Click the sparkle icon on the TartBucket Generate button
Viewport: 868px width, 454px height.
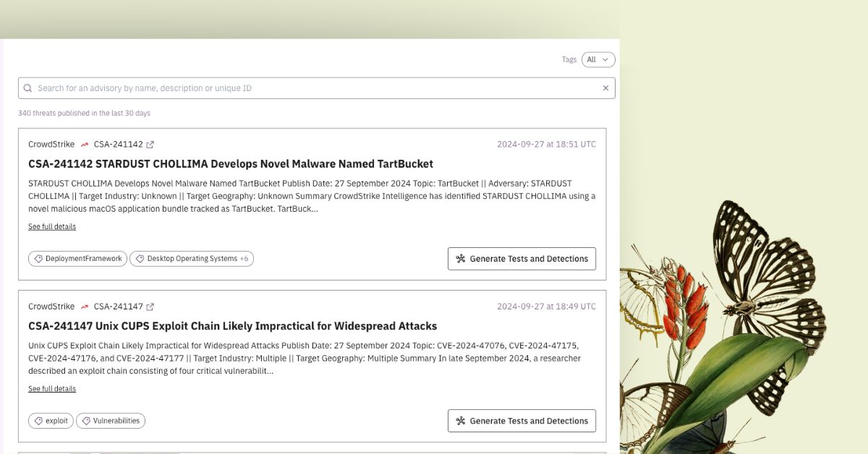tap(461, 259)
